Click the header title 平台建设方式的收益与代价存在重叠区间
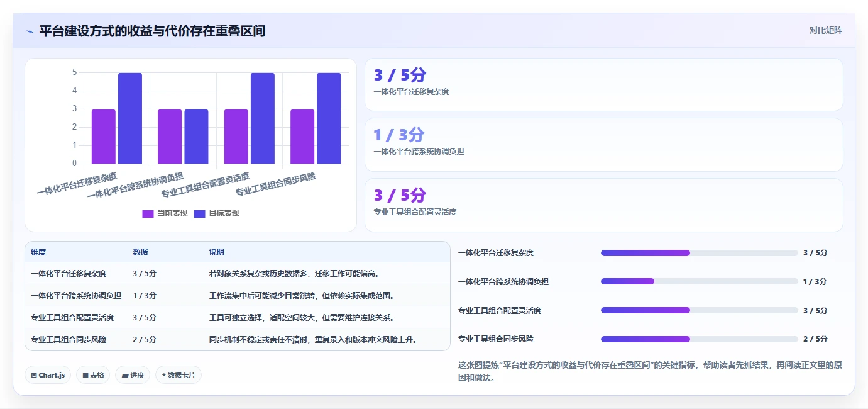Image resolution: width=868 pixels, height=409 pixels. pyautogui.click(x=152, y=31)
